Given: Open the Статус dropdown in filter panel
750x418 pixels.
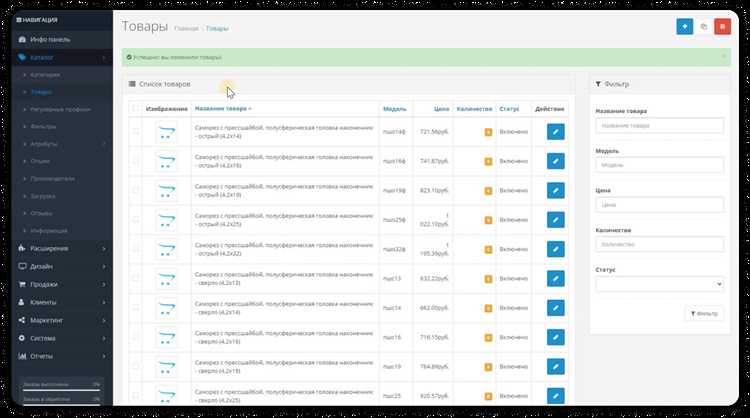Looking at the screenshot, I should 658,284.
